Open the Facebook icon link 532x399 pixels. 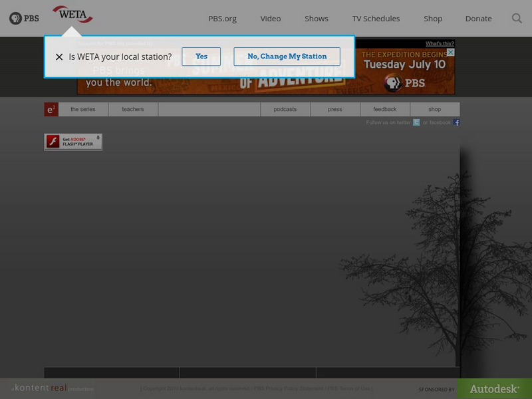coord(456,122)
